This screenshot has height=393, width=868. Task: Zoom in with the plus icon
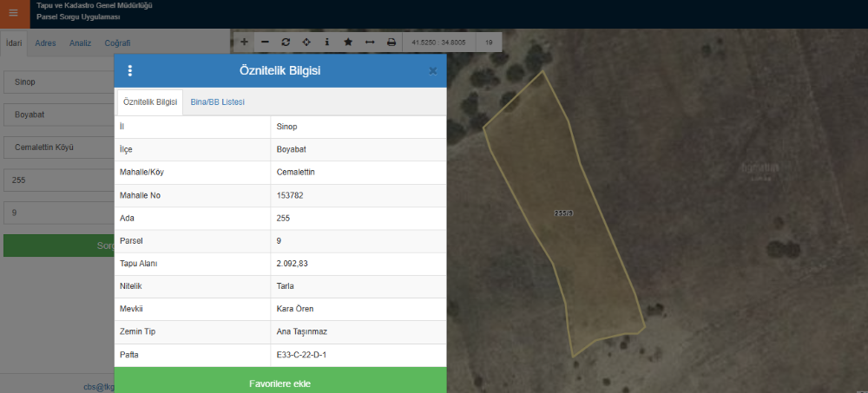244,42
